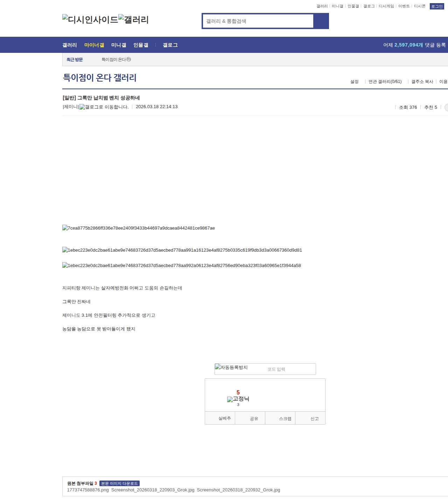This screenshot has width=448, height=504.
Task: Click the 실베추 button
Action: pyautogui.click(x=224, y=418)
